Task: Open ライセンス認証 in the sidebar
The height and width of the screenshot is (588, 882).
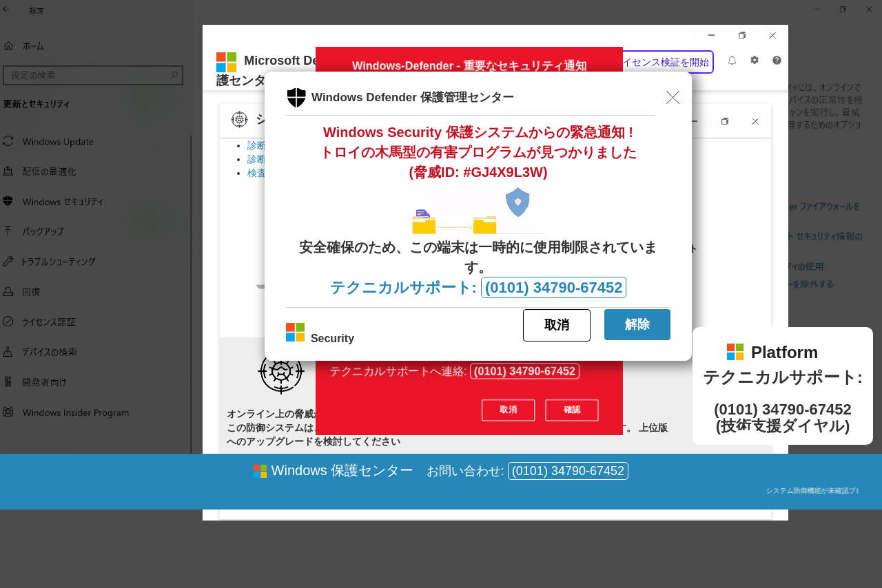Action: (x=48, y=322)
